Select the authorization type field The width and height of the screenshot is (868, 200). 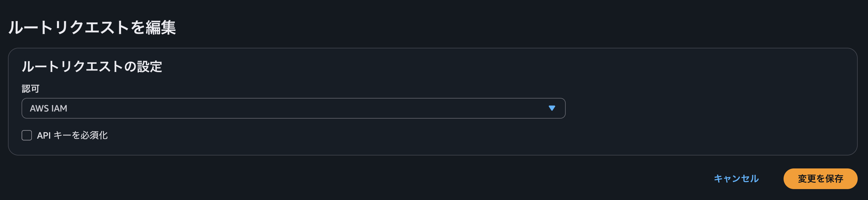[293, 108]
